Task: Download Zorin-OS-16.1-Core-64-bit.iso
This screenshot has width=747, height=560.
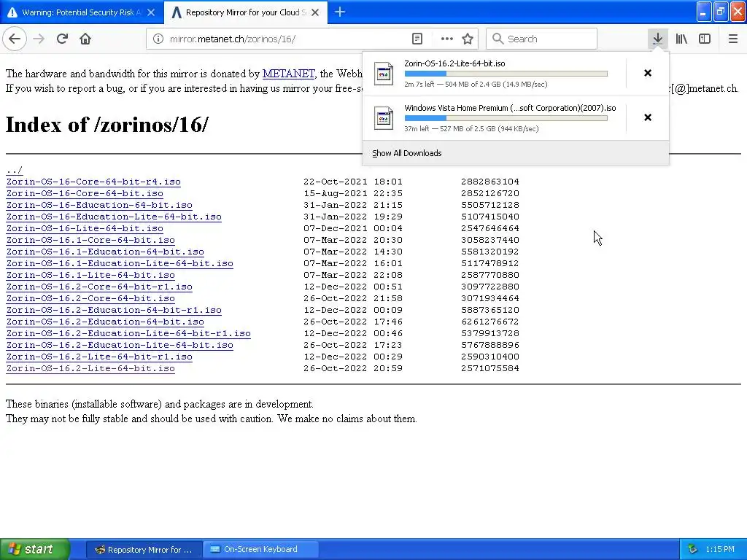Action: click(90, 240)
